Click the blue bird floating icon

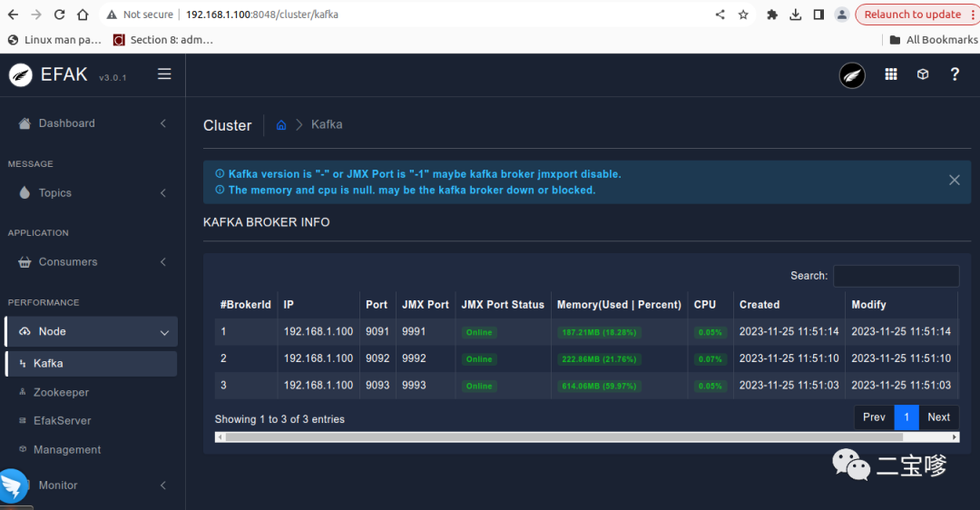(x=13, y=485)
